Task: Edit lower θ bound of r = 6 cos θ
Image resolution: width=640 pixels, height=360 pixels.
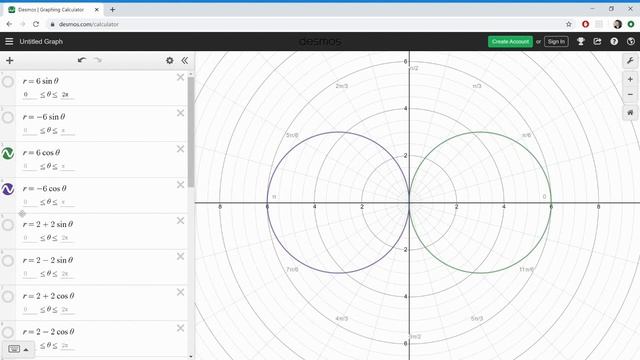Action: tap(29, 166)
